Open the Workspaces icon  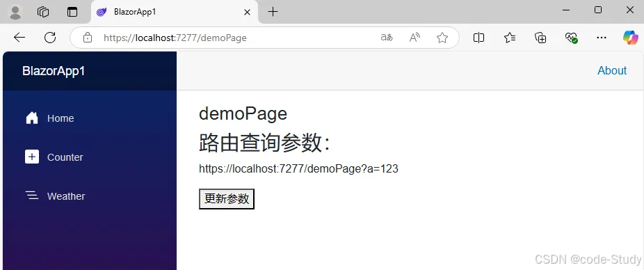43,12
